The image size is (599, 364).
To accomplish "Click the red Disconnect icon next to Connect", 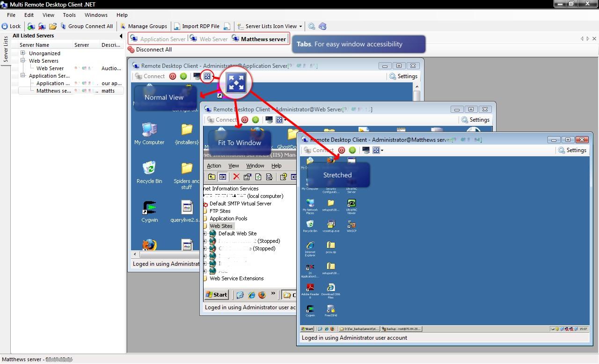I will [173, 76].
